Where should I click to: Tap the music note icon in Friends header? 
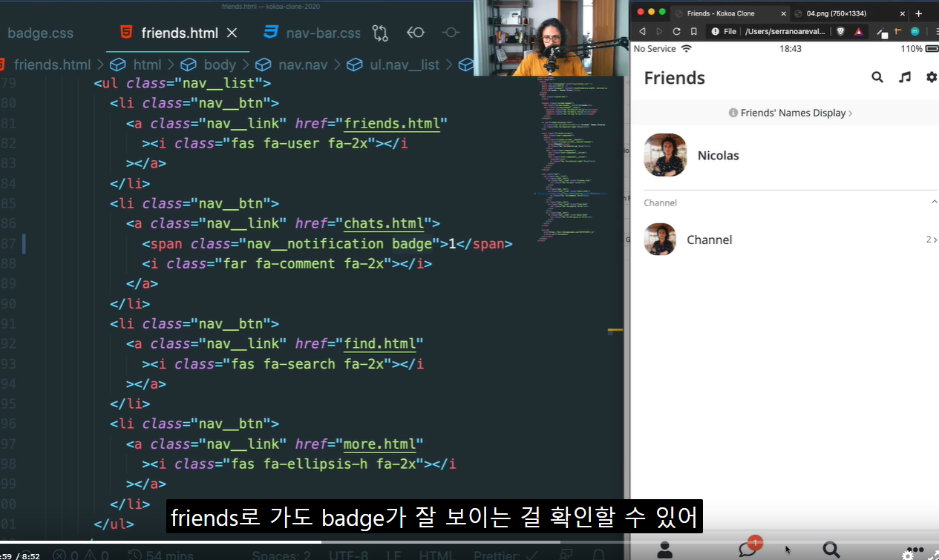click(904, 77)
